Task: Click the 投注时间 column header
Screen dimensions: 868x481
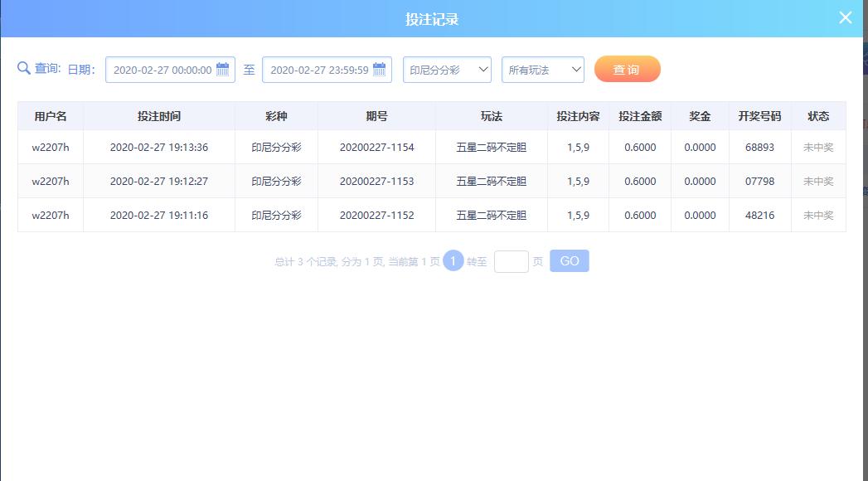Action: 159,116
